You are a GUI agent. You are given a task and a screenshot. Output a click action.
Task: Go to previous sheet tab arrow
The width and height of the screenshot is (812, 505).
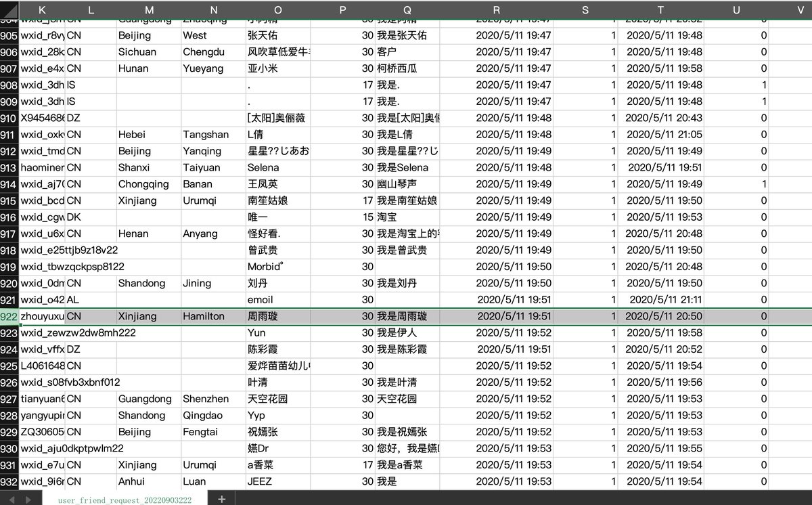pos(10,500)
